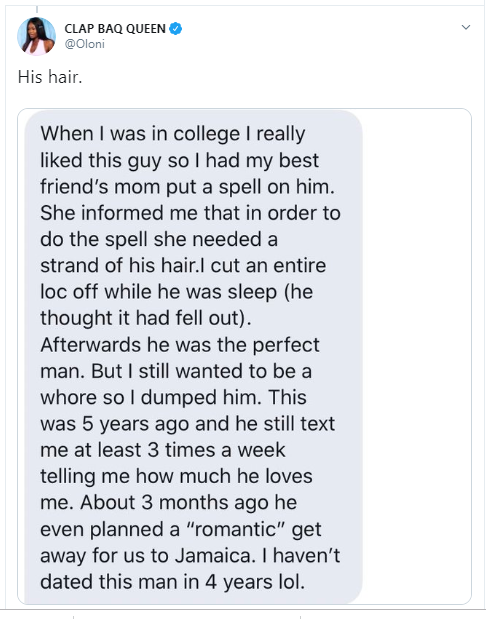Click 'dated this man in 4 years lol.' line
486x619 pixels.
[x=173, y=582]
